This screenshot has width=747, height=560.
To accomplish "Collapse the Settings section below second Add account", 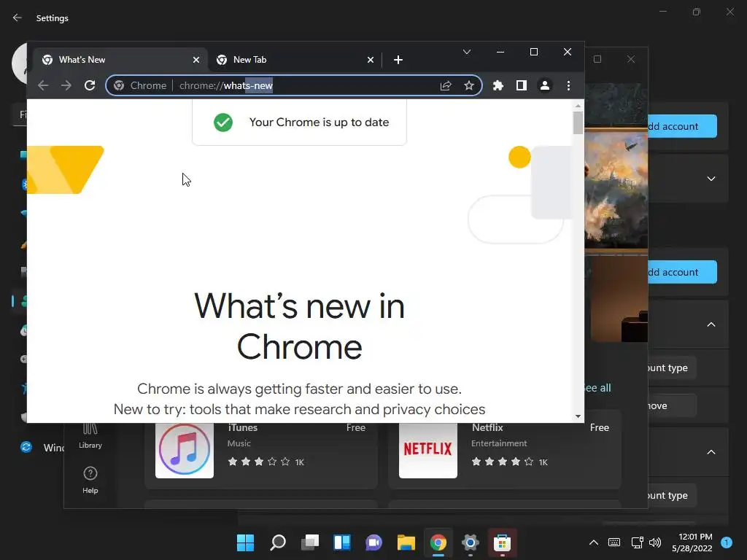I will click(x=711, y=324).
